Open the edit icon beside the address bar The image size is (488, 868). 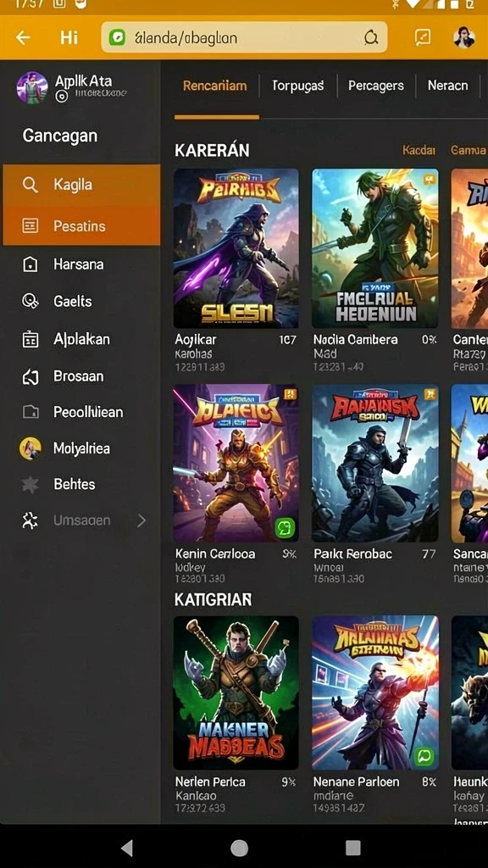[423, 37]
